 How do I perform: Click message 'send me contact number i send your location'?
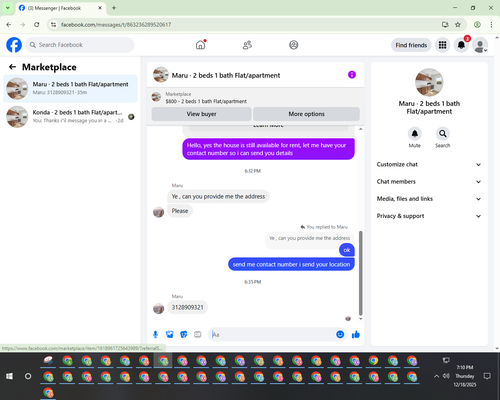pyautogui.click(x=291, y=264)
